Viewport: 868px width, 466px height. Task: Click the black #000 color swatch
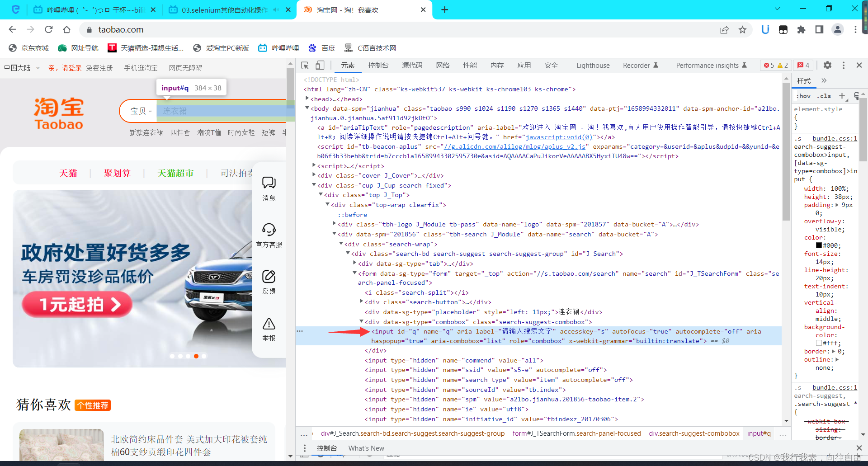tap(819, 245)
